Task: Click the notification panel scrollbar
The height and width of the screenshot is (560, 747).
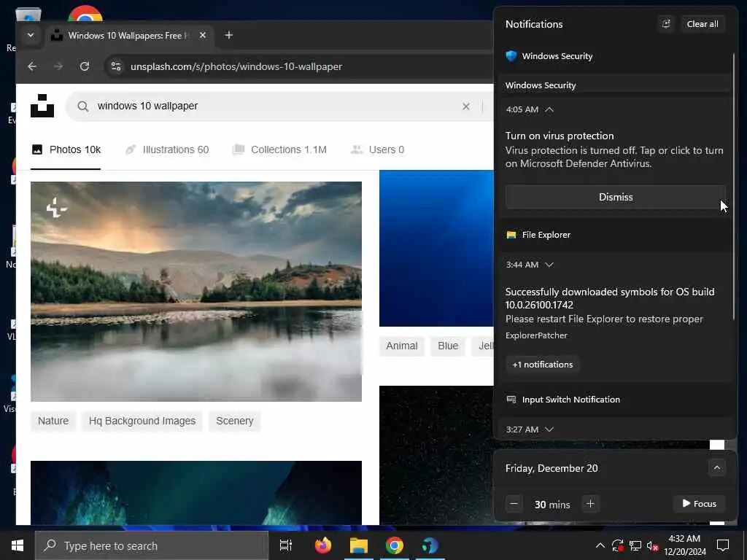Action: 734,186
